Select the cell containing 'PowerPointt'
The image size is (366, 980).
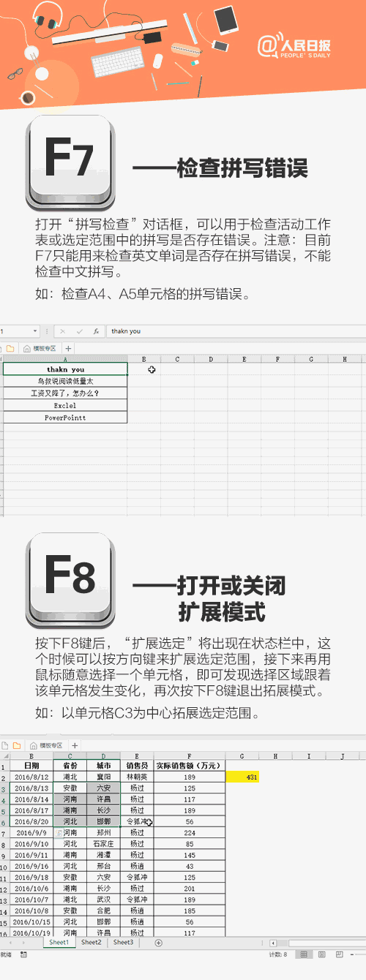pyautogui.click(x=65, y=417)
